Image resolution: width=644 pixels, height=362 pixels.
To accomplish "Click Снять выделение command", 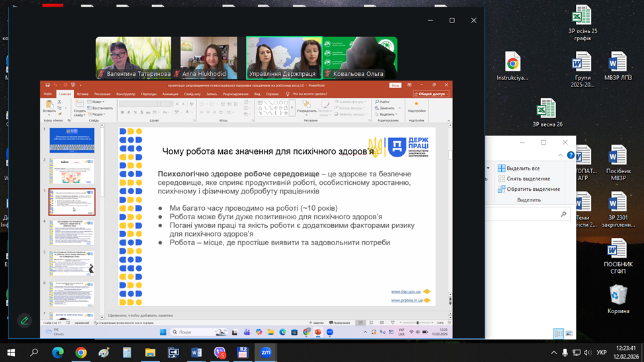I will point(528,179).
